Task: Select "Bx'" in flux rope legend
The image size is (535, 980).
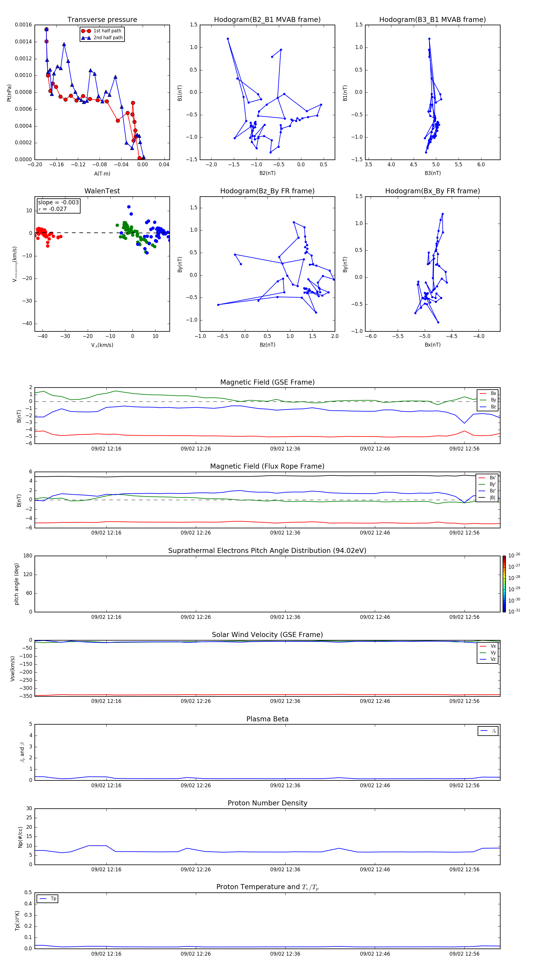Action: [487, 478]
